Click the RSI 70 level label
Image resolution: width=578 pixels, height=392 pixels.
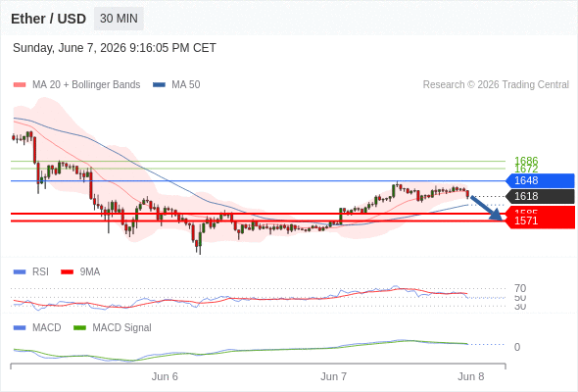[x=520, y=288]
